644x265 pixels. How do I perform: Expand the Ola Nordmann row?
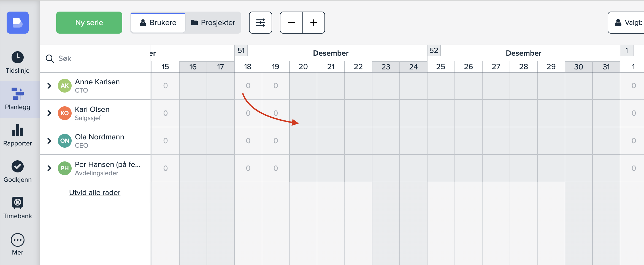pyautogui.click(x=49, y=141)
